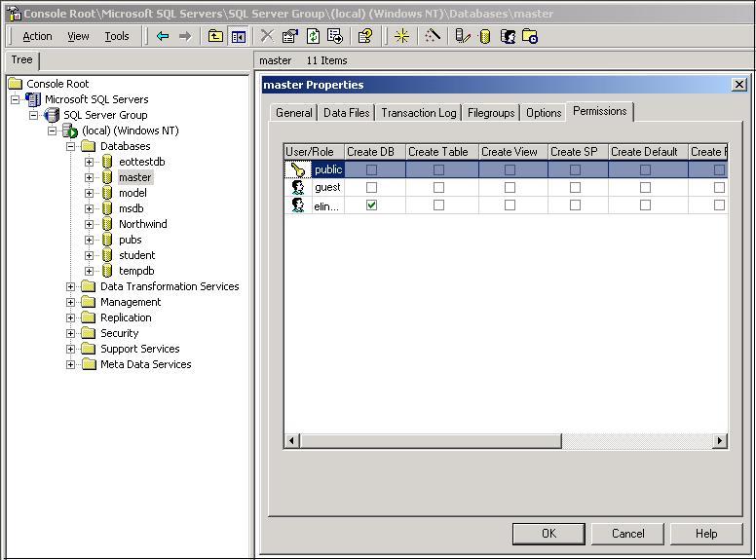The image size is (756, 560).
Task: Open the View menu
Action: tap(78, 36)
